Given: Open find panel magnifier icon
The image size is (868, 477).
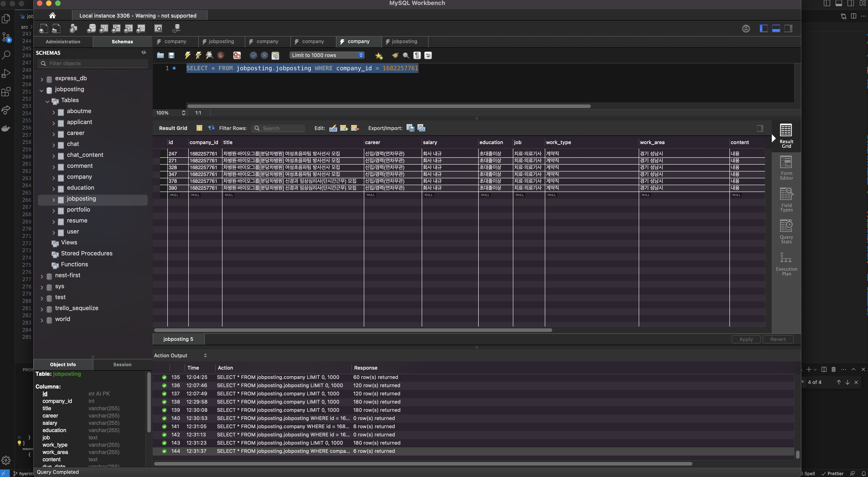Looking at the screenshot, I should point(406,55).
